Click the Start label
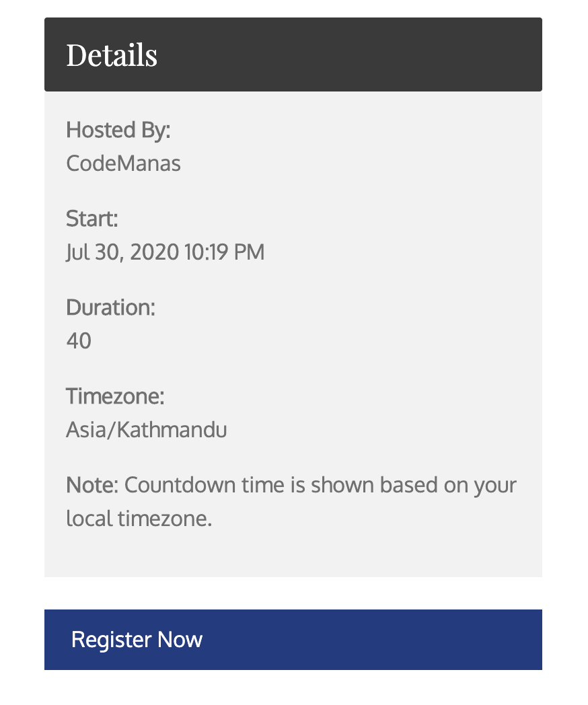Image resolution: width=588 pixels, height=705 pixels. (x=91, y=219)
